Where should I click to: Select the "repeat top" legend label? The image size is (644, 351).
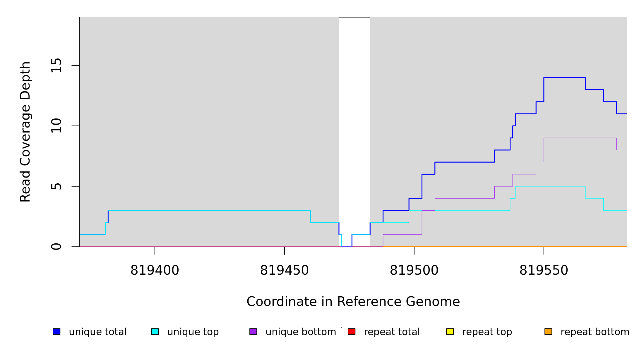click(x=487, y=332)
